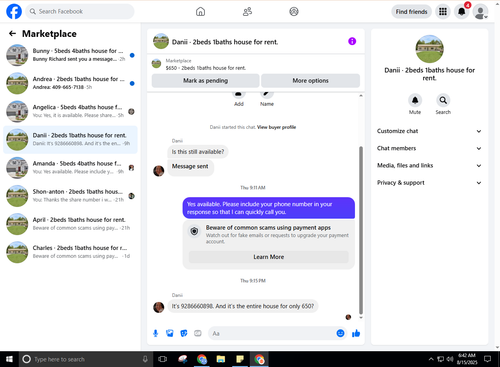
Task: Click the Windows Start button
Action: (x=9, y=359)
